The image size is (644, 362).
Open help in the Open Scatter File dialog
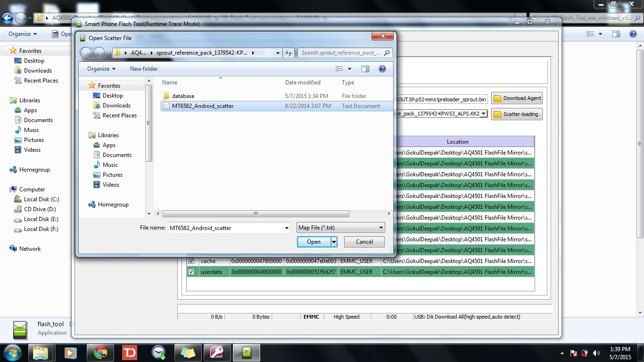(x=382, y=69)
